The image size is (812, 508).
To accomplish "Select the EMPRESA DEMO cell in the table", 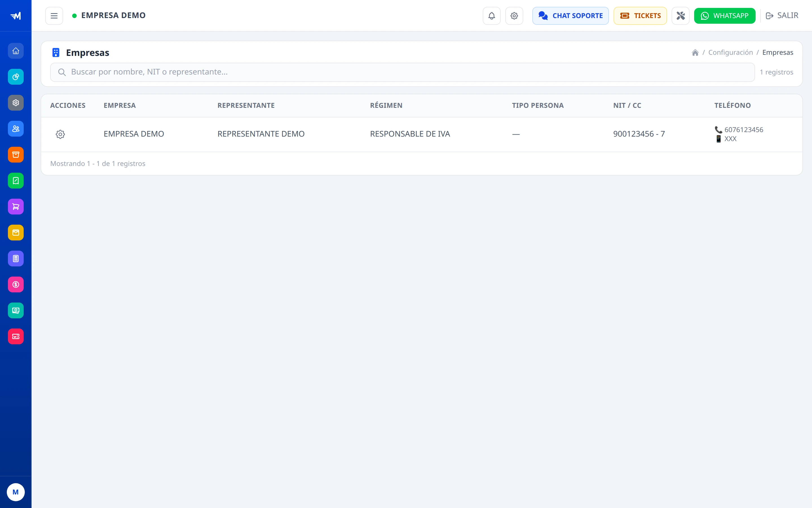I will point(134,134).
